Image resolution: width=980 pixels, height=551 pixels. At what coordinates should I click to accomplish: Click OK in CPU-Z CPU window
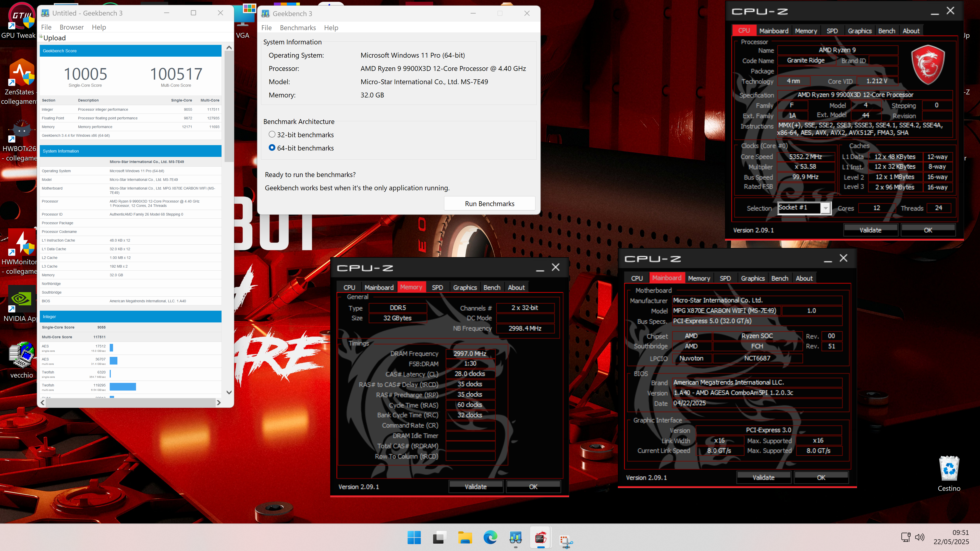pos(928,230)
